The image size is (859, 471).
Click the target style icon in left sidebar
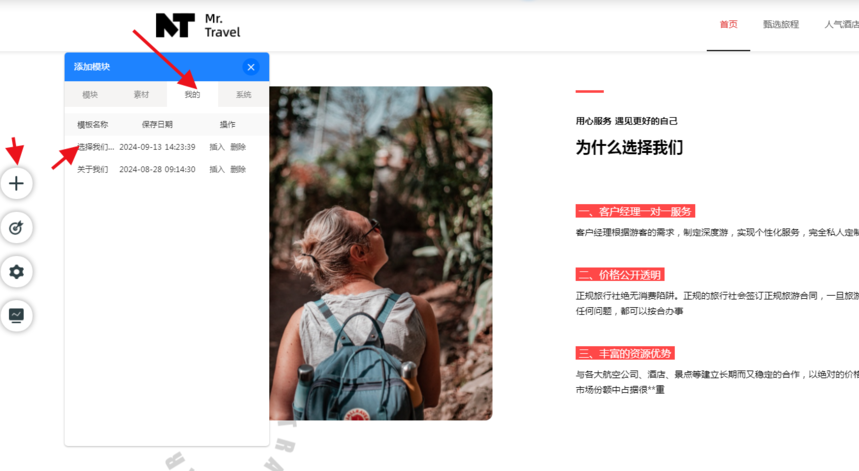[x=16, y=227]
